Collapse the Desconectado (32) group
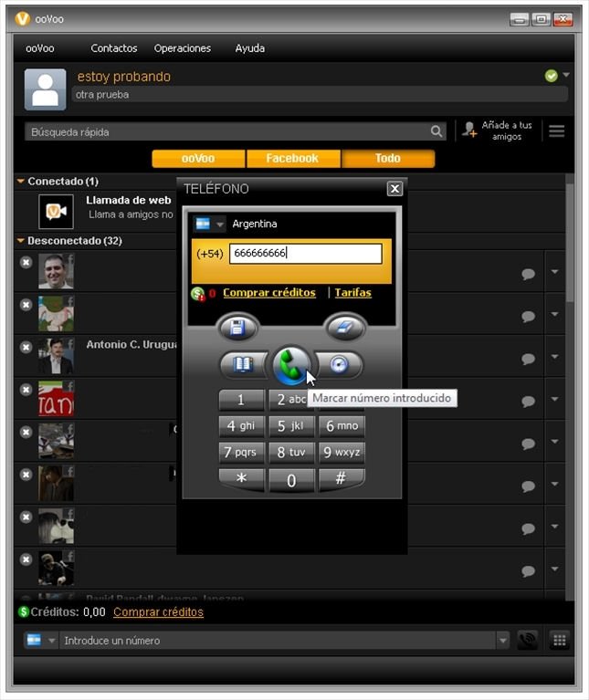This screenshot has width=589, height=700. click(20, 241)
